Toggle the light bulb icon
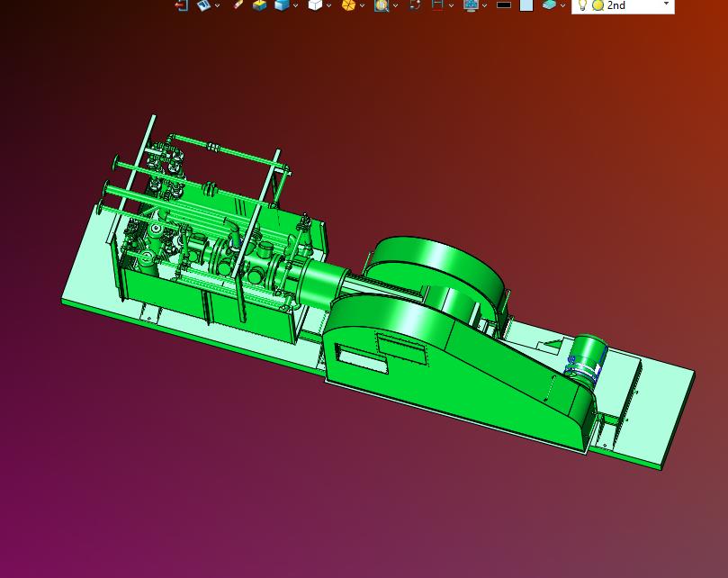728x578 pixels. [x=582, y=5]
